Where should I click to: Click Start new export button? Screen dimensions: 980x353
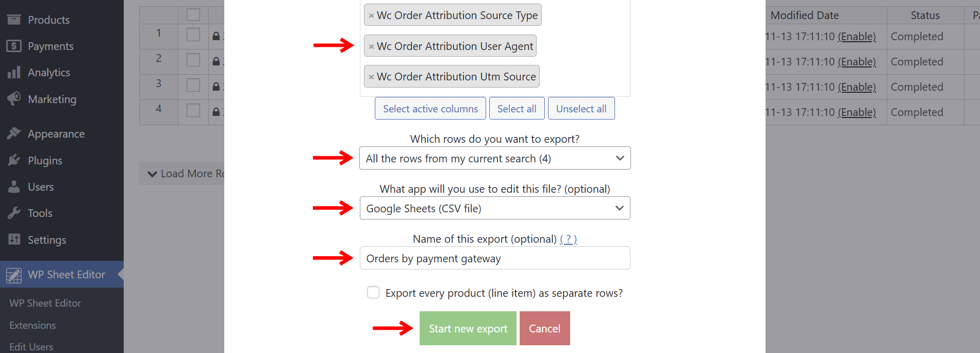[468, 328]
